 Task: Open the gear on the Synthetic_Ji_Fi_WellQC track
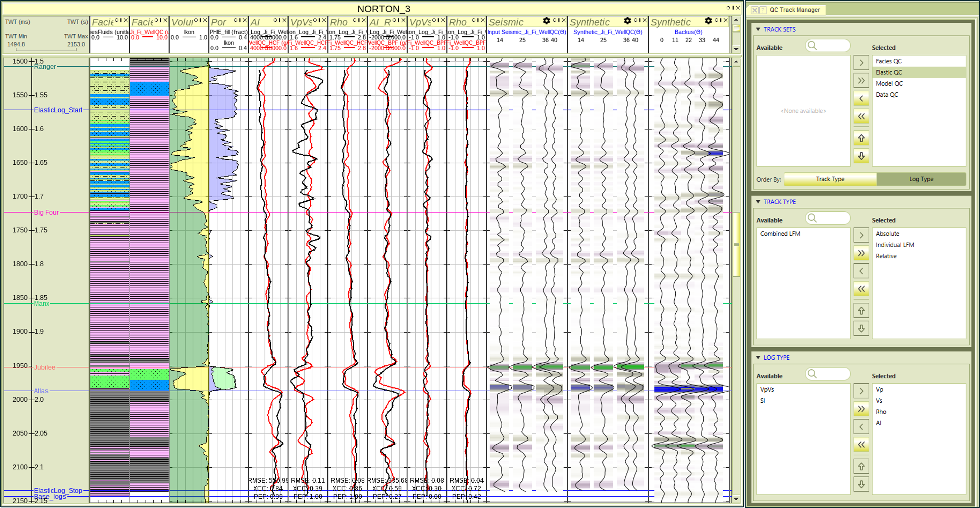[627, 21]
